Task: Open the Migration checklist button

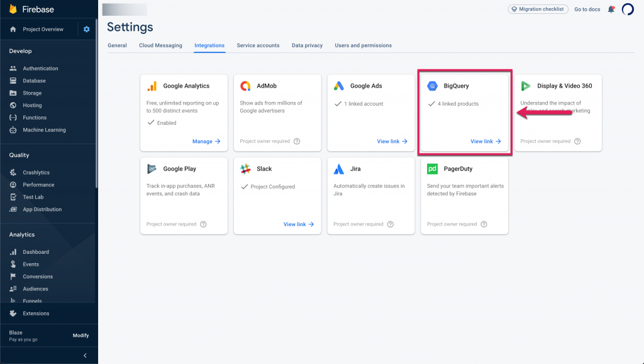Action: pos(538,9)
